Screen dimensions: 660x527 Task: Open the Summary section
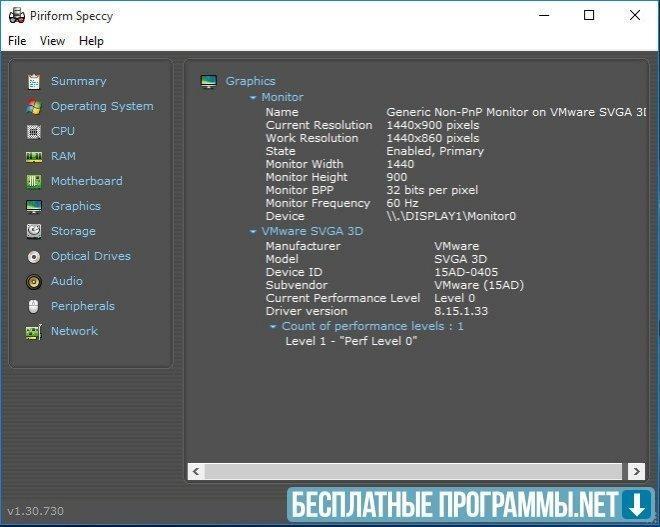[x=78, y=81]
